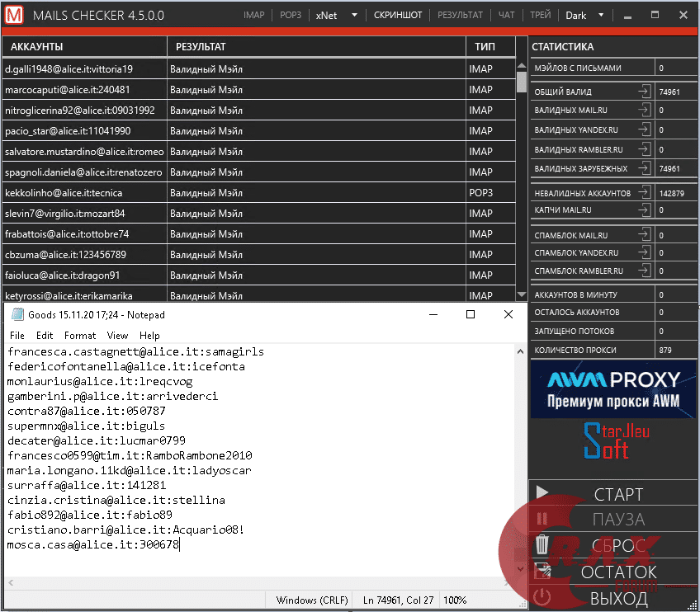Click the 100% zoom in Notepad status bar
Screen dimensions: 700x612
pyautogui.click(x=455, y=600)
